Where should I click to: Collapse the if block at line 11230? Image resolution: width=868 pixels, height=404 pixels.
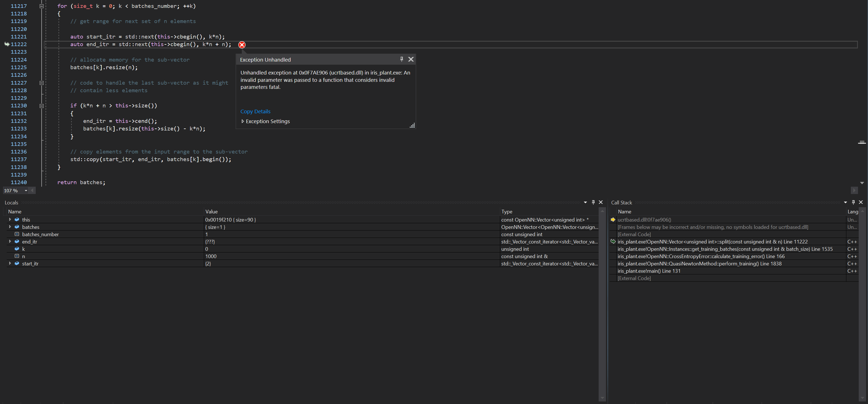tap(41, 106)
